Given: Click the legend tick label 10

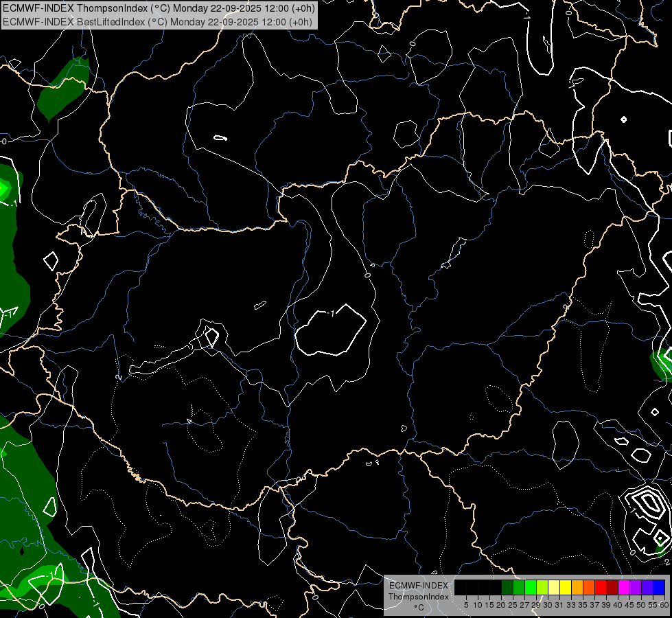Looking at the screenshot, I should [x=478, y=605].
